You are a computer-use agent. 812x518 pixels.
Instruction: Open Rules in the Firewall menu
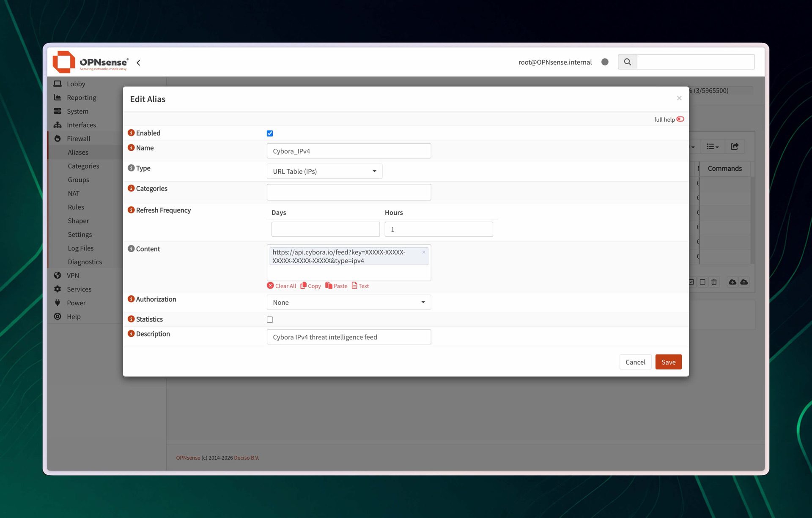tap(76, 207)
